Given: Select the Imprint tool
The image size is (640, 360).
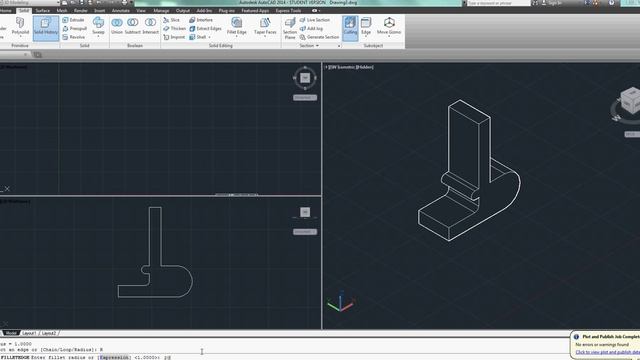Looking at the screenshot, I should click(x=174, y=37).
